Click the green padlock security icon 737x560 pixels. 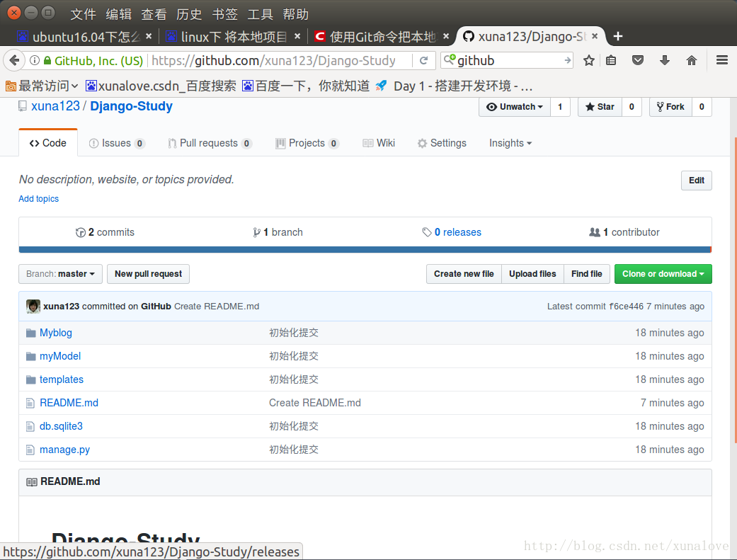47,61
